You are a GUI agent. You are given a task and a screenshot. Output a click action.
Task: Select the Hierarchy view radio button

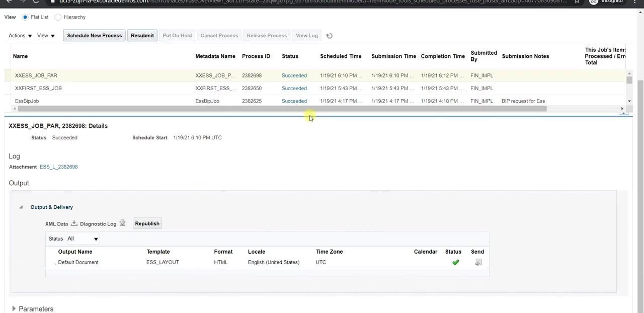point(58,17)
